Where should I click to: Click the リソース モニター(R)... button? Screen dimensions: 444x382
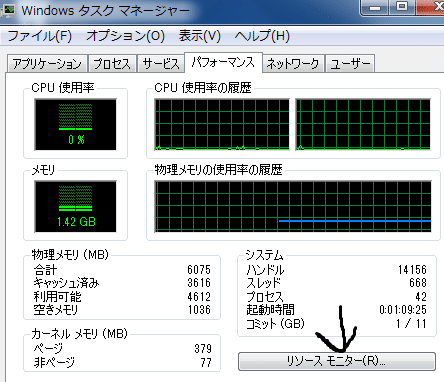pyautogui.click(x=337, y=361)
